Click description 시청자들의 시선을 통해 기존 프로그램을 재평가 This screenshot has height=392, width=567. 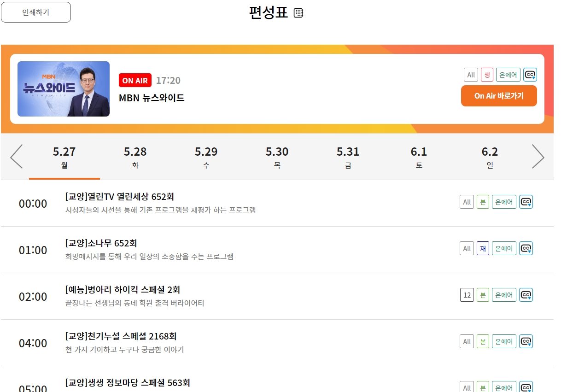point(161,210)
